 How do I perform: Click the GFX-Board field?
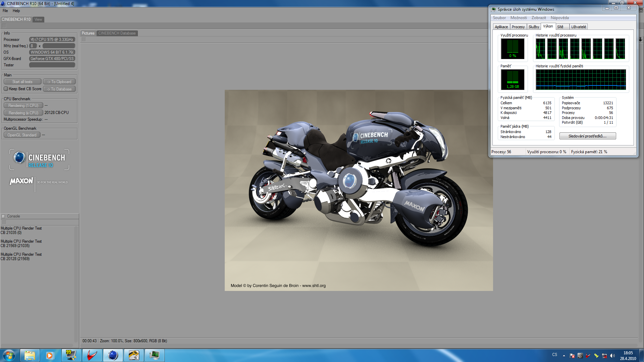click(x=52, y=59)
